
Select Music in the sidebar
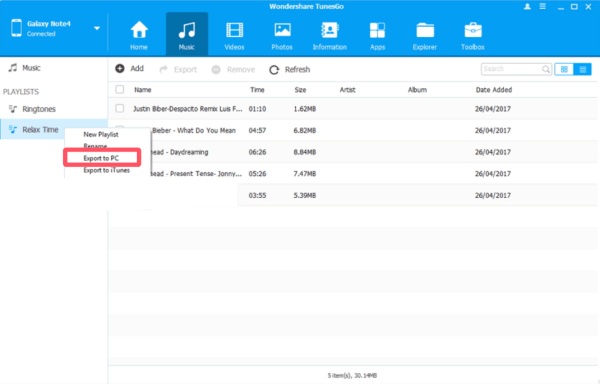click(x=31, y=68)
